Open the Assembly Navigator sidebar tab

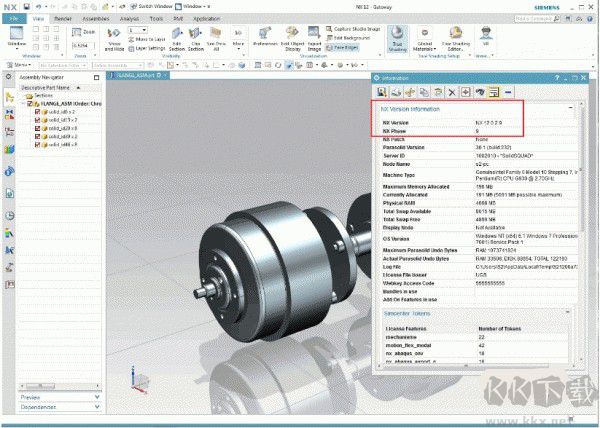(x=10, y=97)
